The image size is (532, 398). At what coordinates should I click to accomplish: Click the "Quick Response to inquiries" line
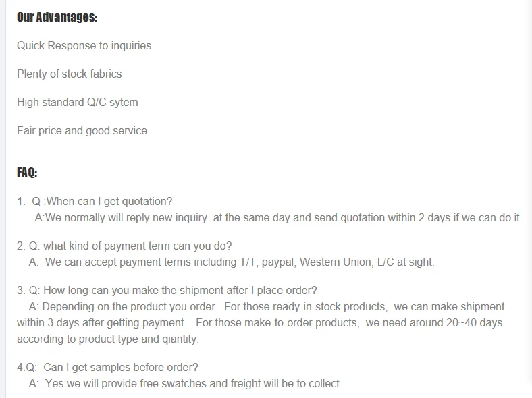[x=84, y=46]
